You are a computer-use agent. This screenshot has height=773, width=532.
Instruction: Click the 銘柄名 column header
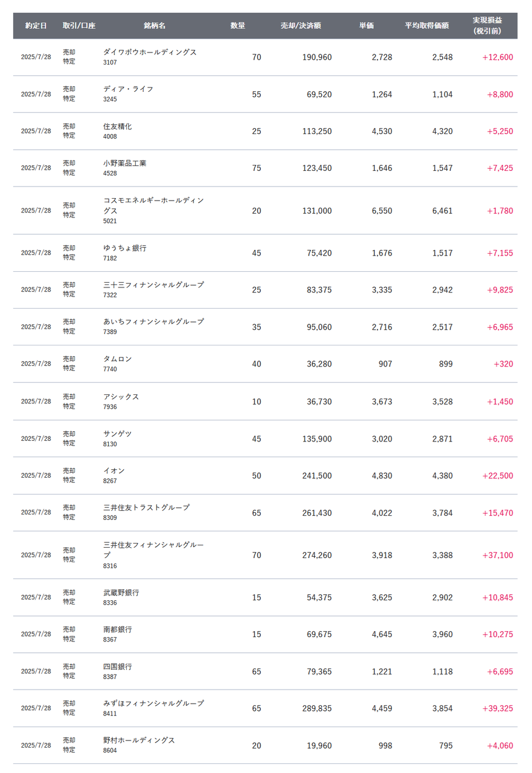(155, 26)
